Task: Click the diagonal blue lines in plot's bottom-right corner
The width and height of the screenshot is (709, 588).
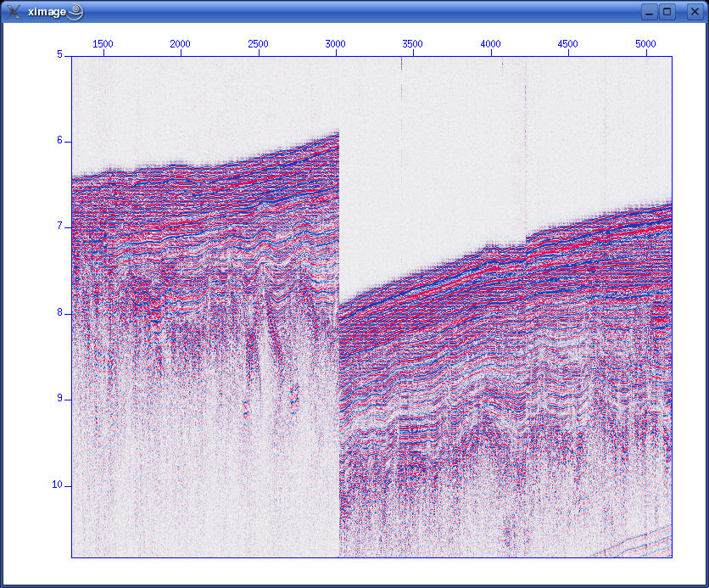Action: [638, 543]
